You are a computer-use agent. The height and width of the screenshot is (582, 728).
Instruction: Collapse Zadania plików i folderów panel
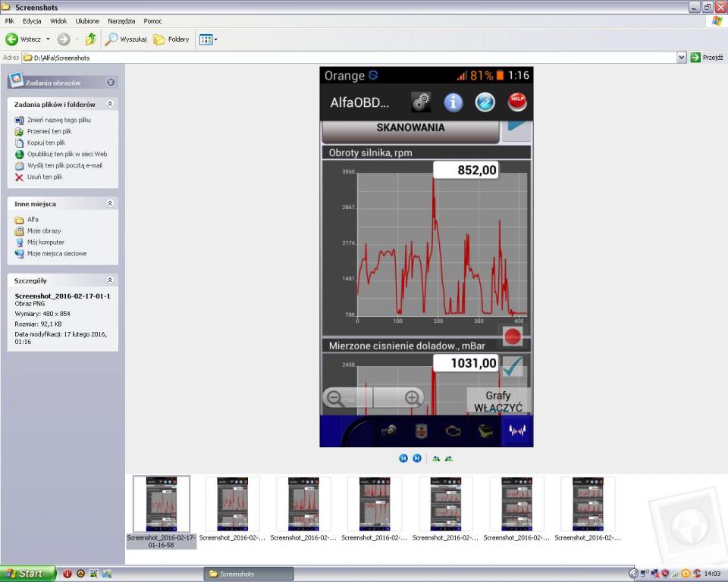[110, 104]
